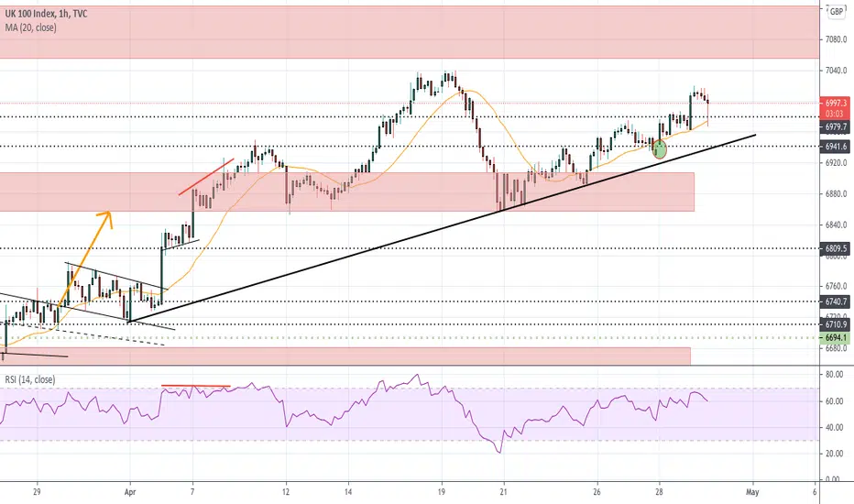Viewport: 854px width, 504px height.
Task: Select the orange arrow drawing
Action: pyautogui.click(x=85, y=258)
